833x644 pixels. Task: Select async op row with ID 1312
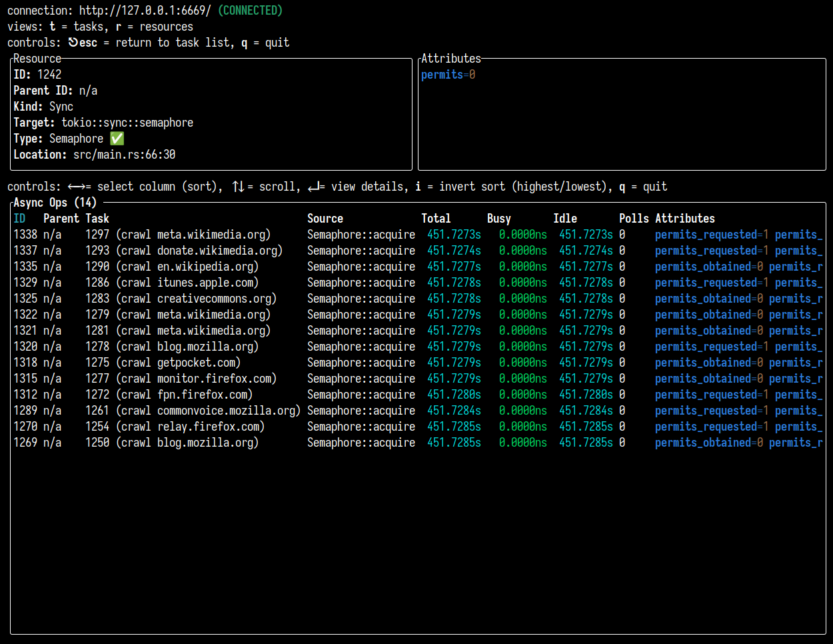click(x=418, y=395)
